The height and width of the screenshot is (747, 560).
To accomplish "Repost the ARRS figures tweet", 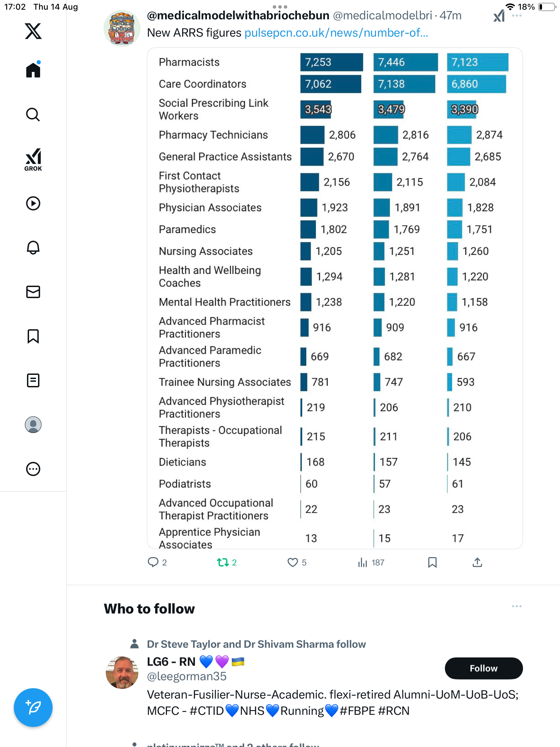I will click(x=223, y=562).
